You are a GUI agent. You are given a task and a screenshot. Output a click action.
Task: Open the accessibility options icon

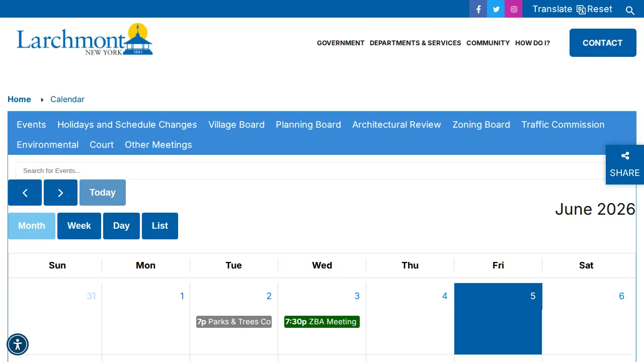18,344
